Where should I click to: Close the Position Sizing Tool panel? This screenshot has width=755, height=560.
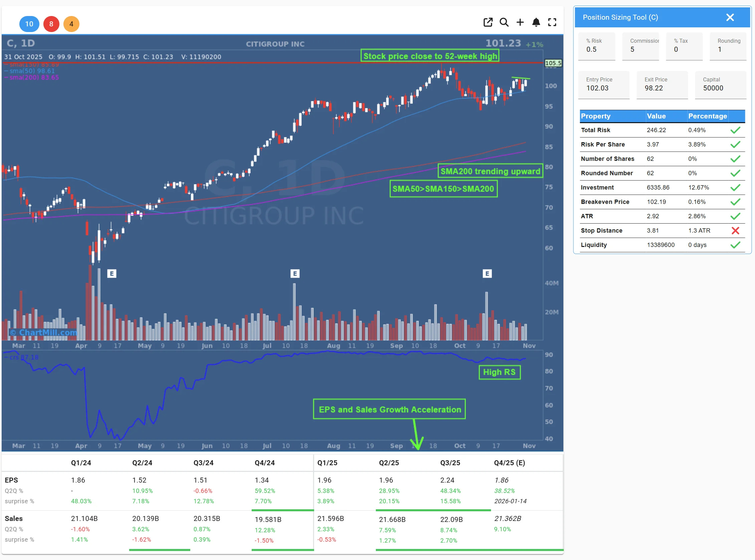730,17
